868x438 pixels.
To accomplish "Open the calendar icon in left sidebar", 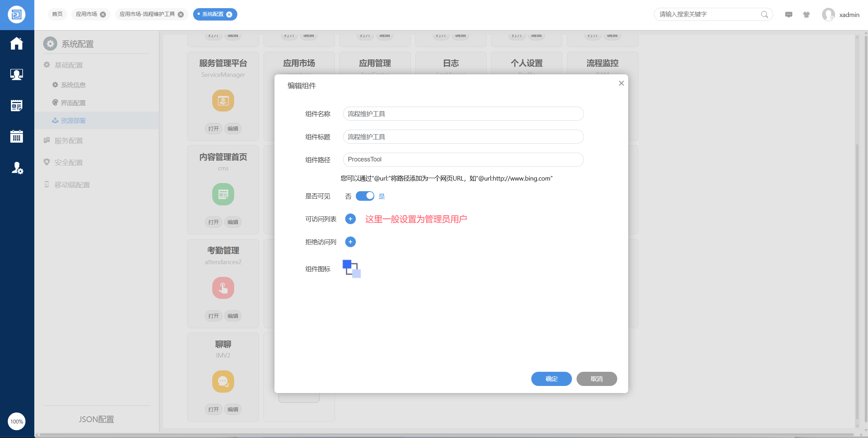I will 16,136.
